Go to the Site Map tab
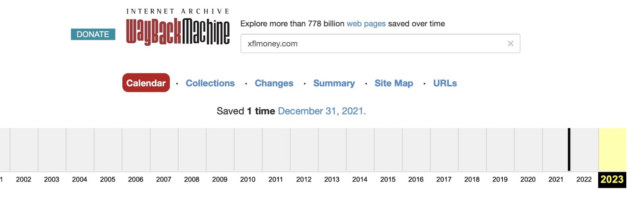This screenshot has width=644, height=220. click(x=394, y=83)
